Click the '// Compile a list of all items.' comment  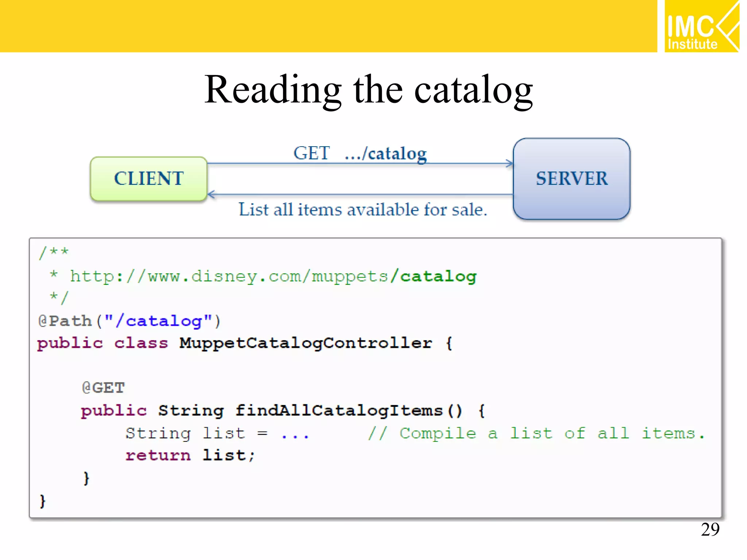click(537, 433)
